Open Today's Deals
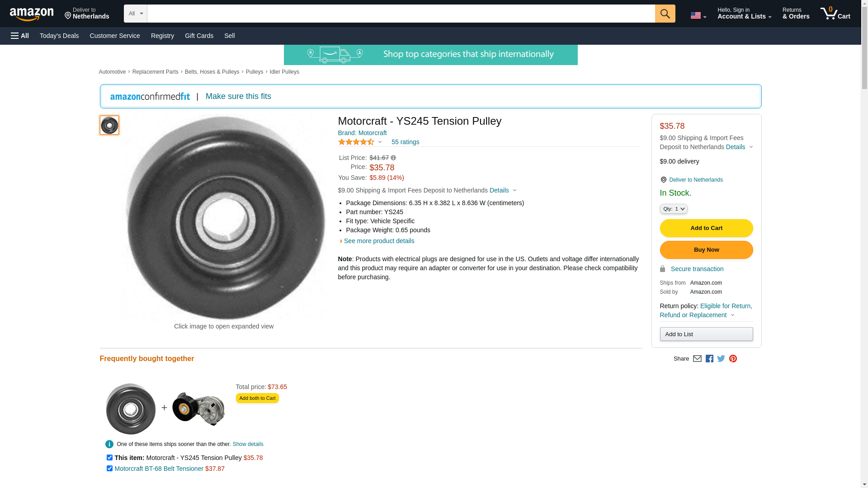Image resolution: width=868 pixels, height=488 pixels. [x=59, y=36]
